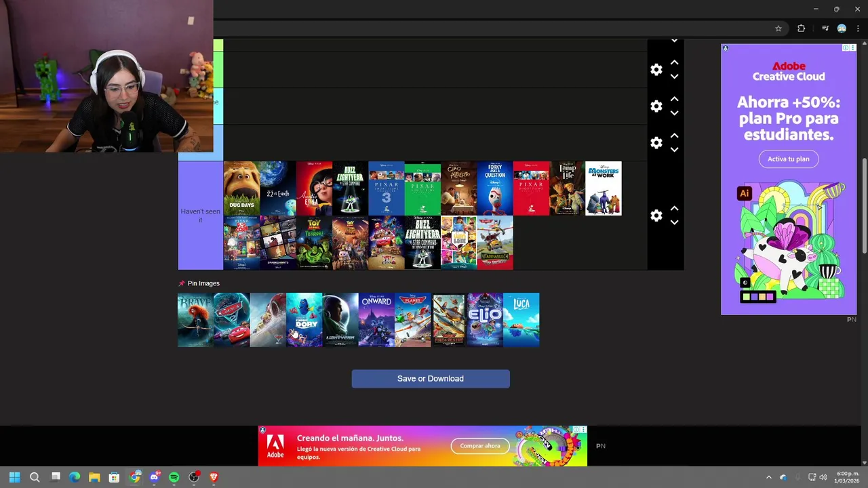
Task: Switch to Spotify in the taskbar
Action: click(x=174, y=477)
